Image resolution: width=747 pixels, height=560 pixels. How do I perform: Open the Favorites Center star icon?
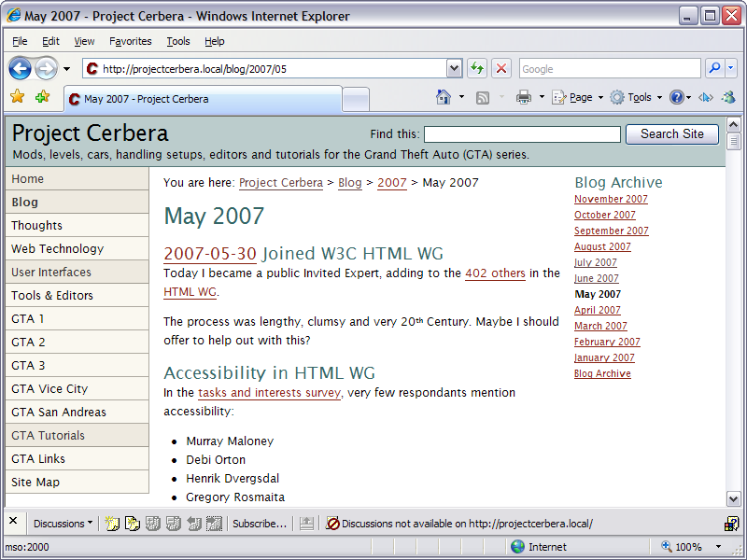tap(17, 97)
